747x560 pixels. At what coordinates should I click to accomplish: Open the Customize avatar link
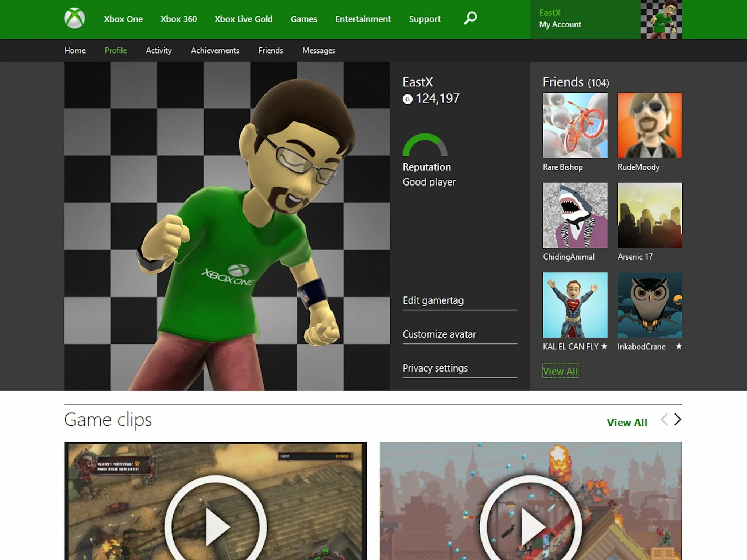(x=439, y=334)
